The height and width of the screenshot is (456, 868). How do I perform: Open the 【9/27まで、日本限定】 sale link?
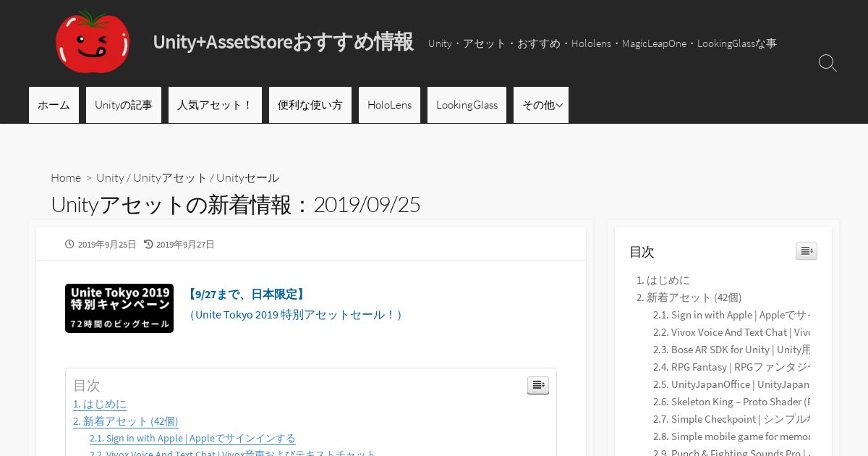point(246,294)
